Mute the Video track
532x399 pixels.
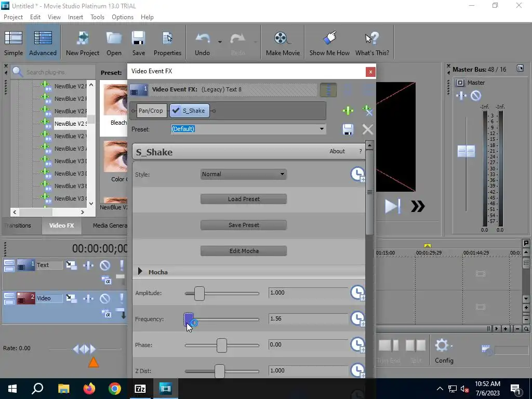tap(105, 299)
